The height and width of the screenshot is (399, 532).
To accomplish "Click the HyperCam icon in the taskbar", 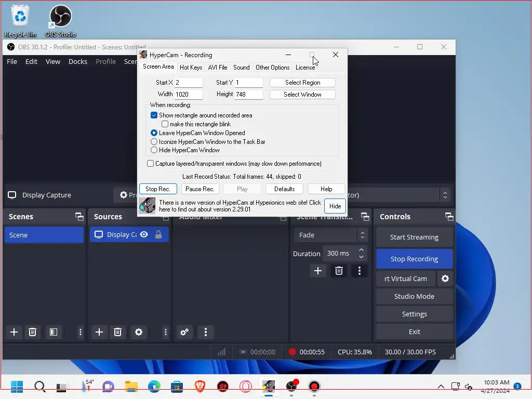I will (x=269, y=386).
